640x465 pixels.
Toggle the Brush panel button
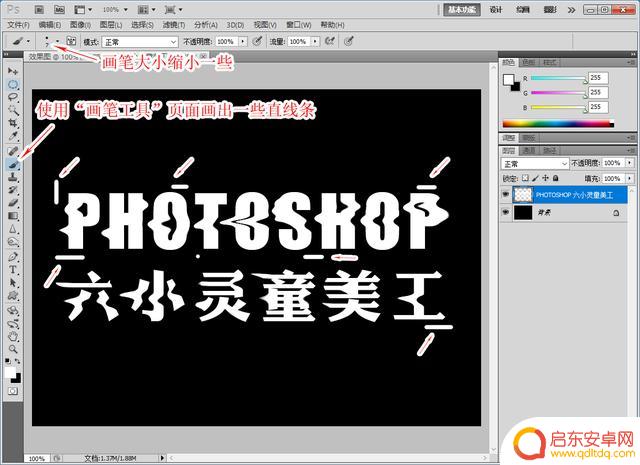71,41
